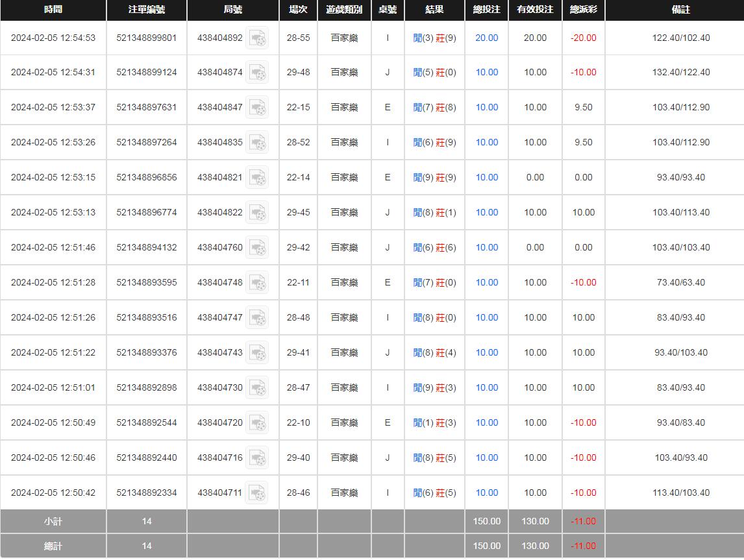Select round number 438404743
744x560 pixels.
pyautogui.click(x=219, y=353)
